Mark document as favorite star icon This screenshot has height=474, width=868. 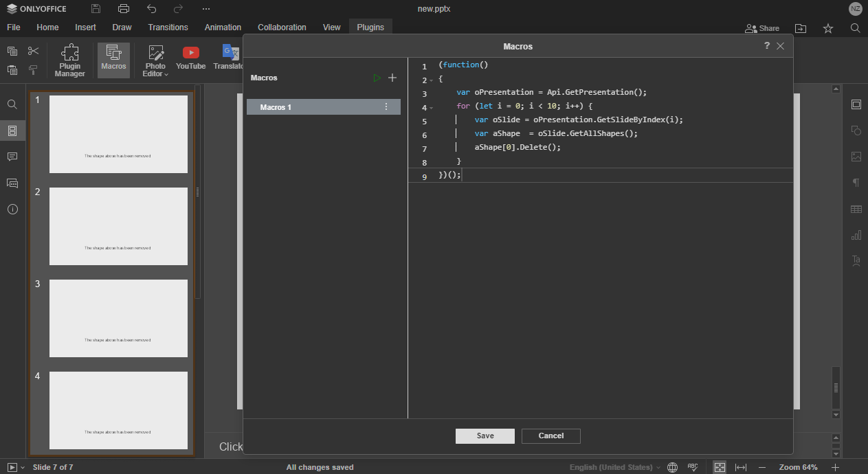click(x=828, y=28)
